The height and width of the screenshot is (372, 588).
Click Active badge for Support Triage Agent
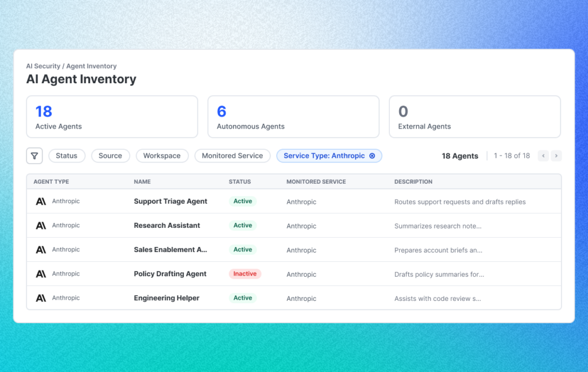click(243, 201)
